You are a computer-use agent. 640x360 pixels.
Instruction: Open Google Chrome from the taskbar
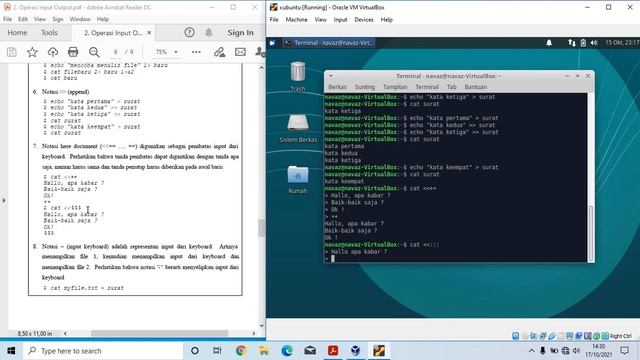pos(241,351)
